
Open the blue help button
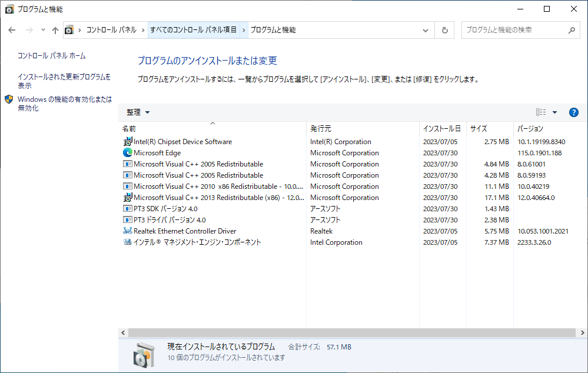click(x=574, y=112)
